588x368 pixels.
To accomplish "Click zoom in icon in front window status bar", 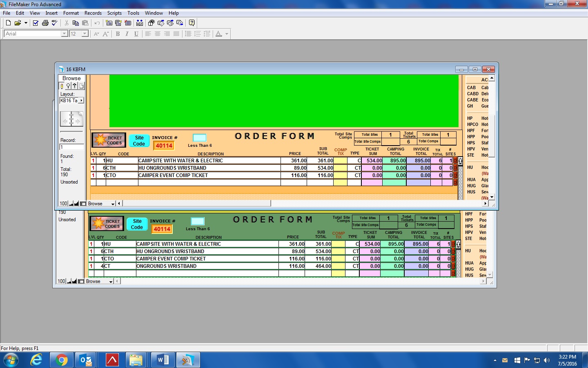I will pyautogui.click(x=76, y=204).
